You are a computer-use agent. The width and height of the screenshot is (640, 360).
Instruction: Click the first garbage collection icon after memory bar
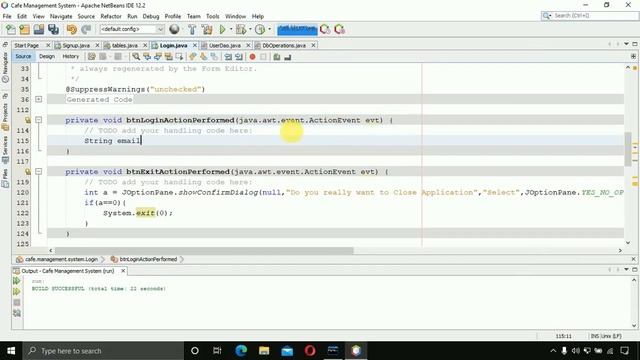tap(325, 29)
